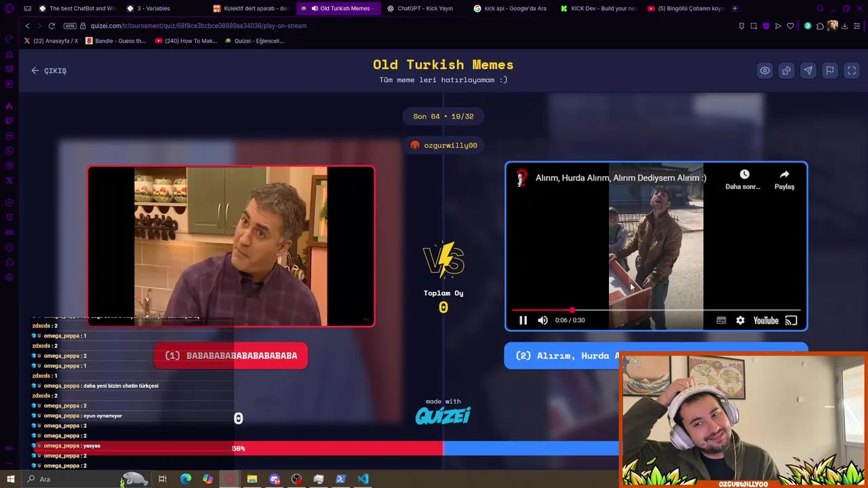The width and height of the screenshot is (868, 488).
Task: Click the YouTube channel avatar icon
Action: (x=521, y=178)
